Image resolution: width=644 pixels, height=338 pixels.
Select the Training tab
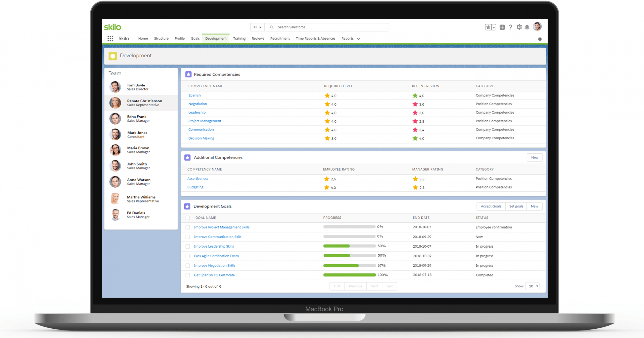click(239, 38)
